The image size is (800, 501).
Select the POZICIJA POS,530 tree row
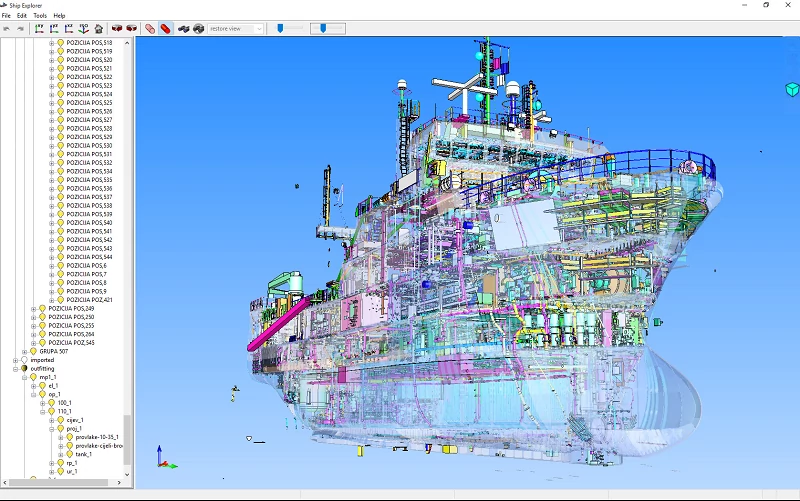pyautogui.click(x=89, y=145)
